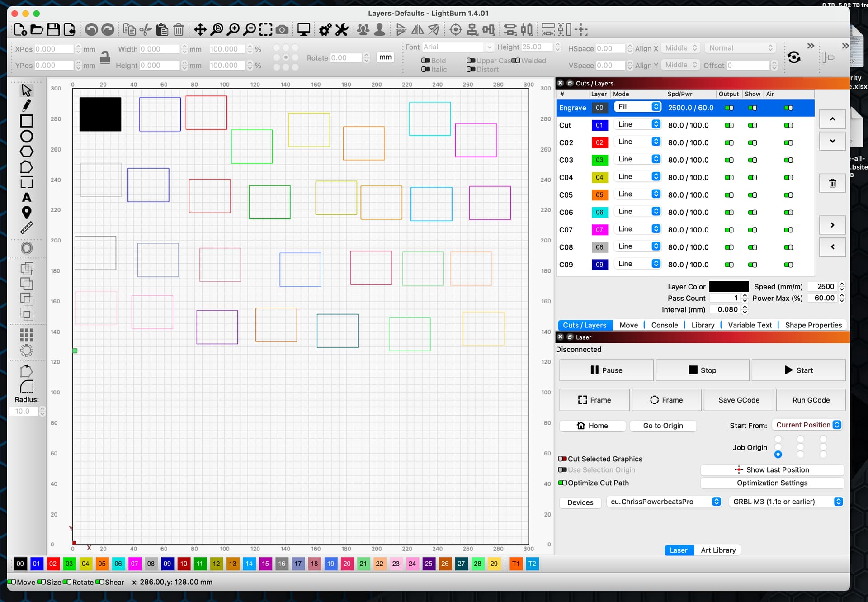
Task: Open Mode dropdown for Engrave layer
Action: point(638,107)
